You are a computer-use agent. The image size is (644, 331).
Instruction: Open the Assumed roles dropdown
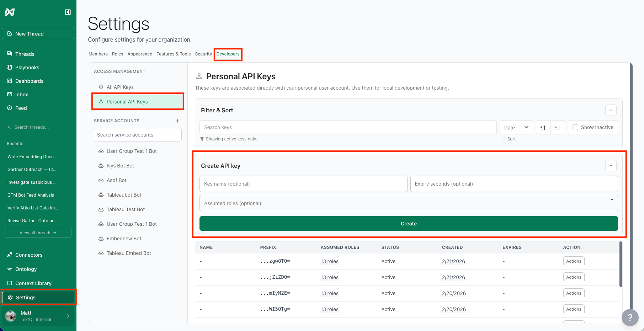(x=409, y=203)
